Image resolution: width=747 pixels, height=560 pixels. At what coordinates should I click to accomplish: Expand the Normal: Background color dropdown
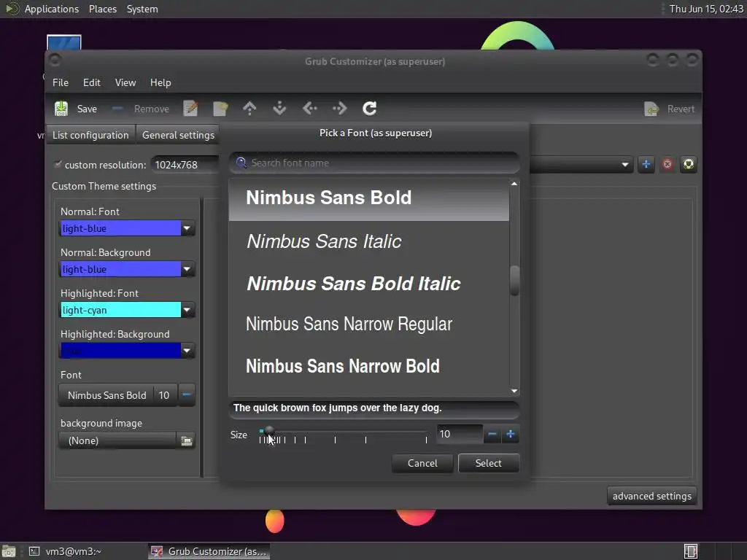point(187,270)
